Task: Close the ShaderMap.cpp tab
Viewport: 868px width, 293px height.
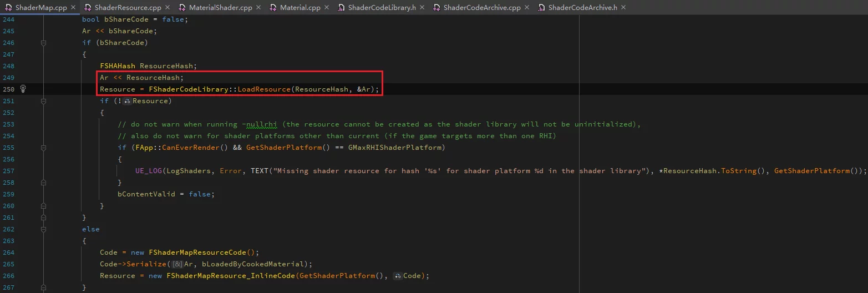Action: pos(73,8)
